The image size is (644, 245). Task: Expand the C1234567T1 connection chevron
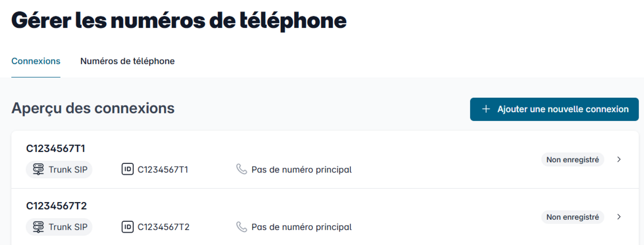tap(619, 160)
